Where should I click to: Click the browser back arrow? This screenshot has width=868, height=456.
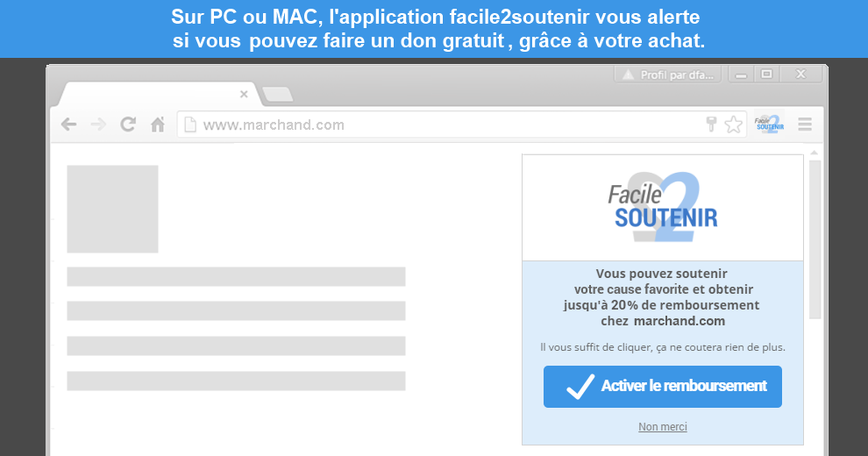pos(68,125)
